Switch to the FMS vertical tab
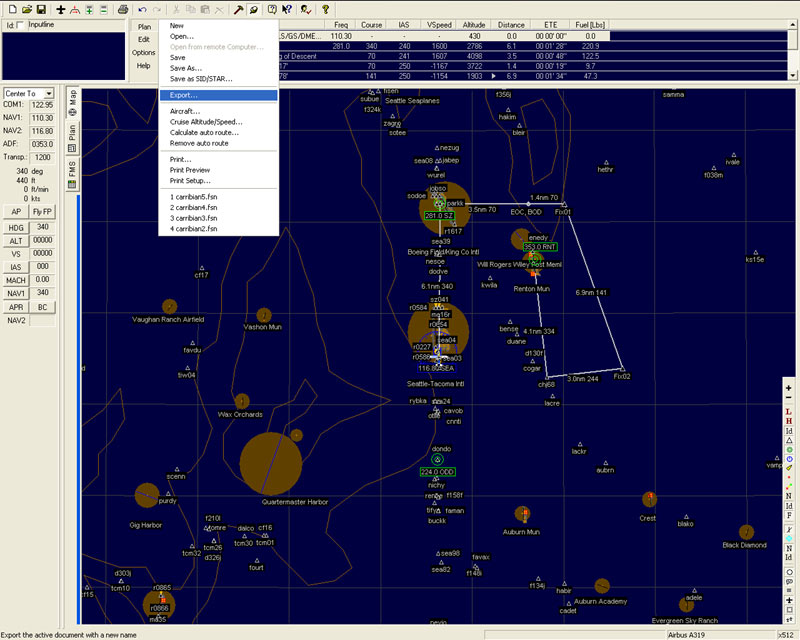This screenshot has width=800, height=640. coord(73,176)
